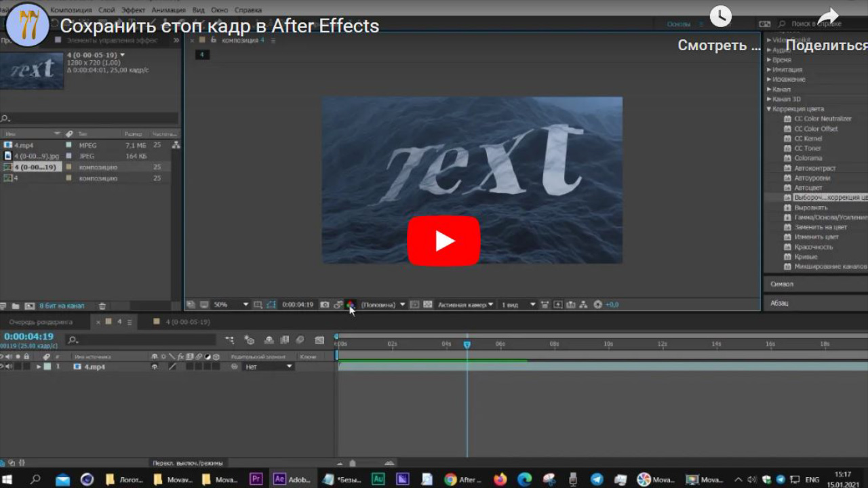The image size is (868, 488).
Task: Click the timeline layer search field
Action: pyautogui.click(x=141, y=340)
